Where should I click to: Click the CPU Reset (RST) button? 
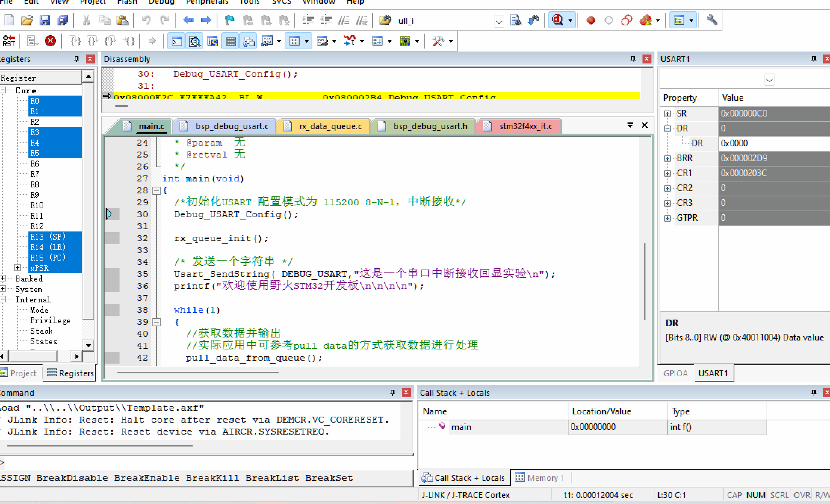coord(9,41)
